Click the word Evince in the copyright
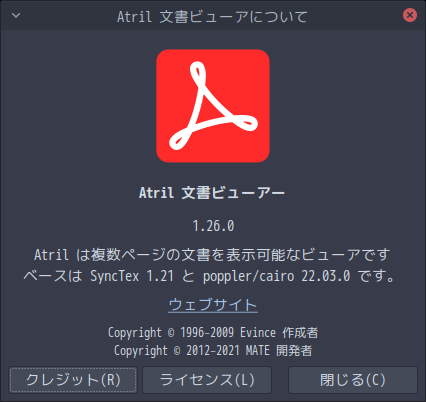 258,333
